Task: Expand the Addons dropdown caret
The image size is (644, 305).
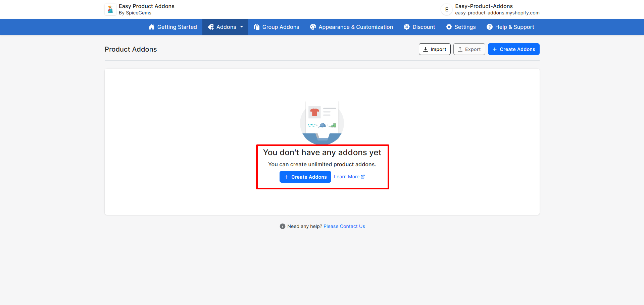Action: 242,27
